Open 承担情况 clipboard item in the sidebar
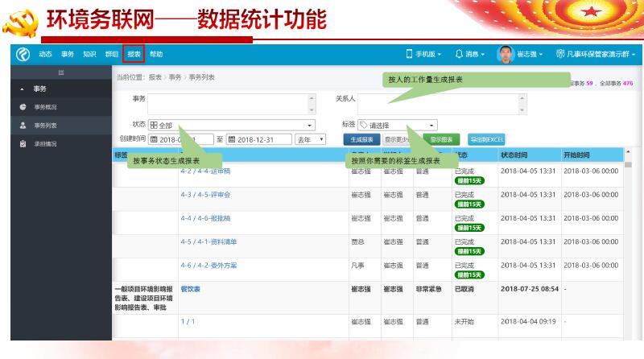This screenshot has width=644, height=359. click(x=23, y=144)
